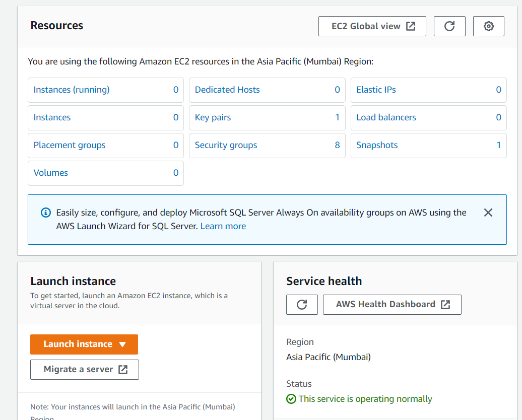
Task: Click the Load balancers count 0
Action: pyautogui.click(x=499, y=117)
